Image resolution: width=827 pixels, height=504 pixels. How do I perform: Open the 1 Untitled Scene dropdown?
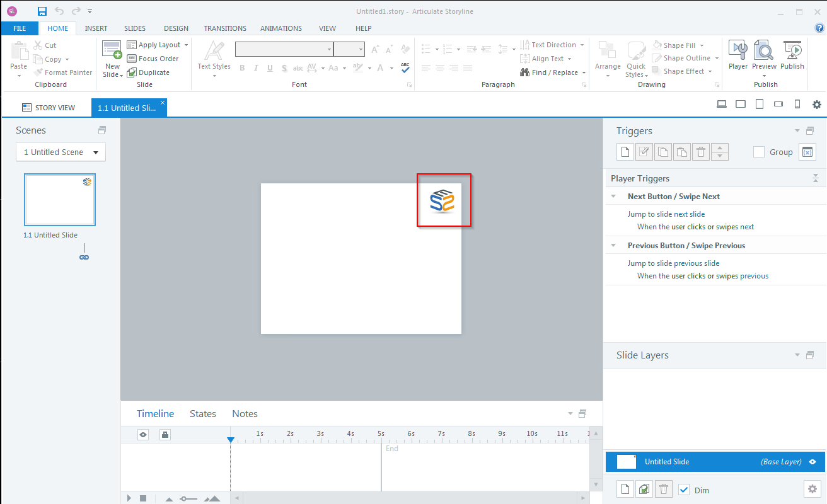pos(61,152)
